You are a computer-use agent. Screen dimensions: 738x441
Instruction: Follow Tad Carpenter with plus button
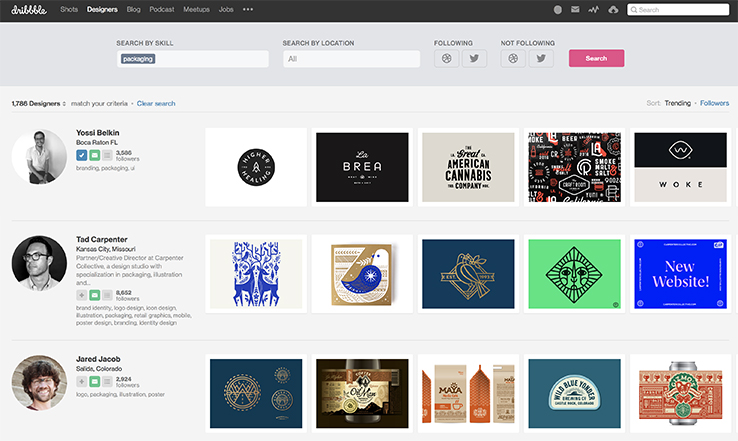(x=81, y=295)
